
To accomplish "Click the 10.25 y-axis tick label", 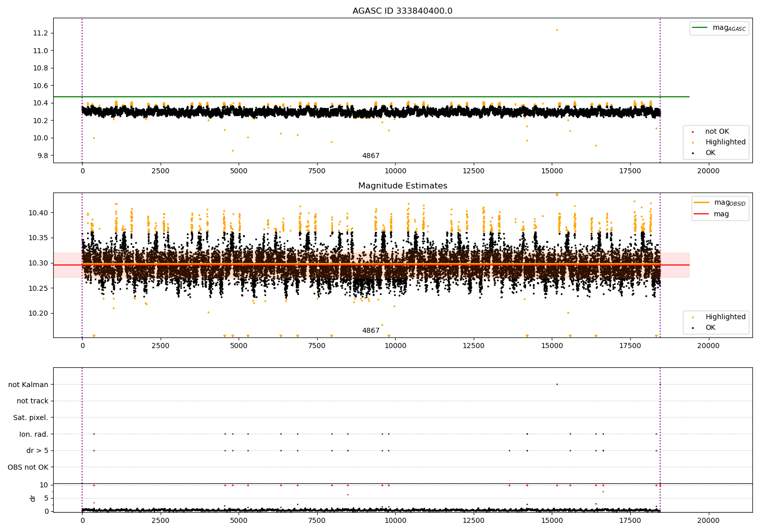I will [39, 288].
